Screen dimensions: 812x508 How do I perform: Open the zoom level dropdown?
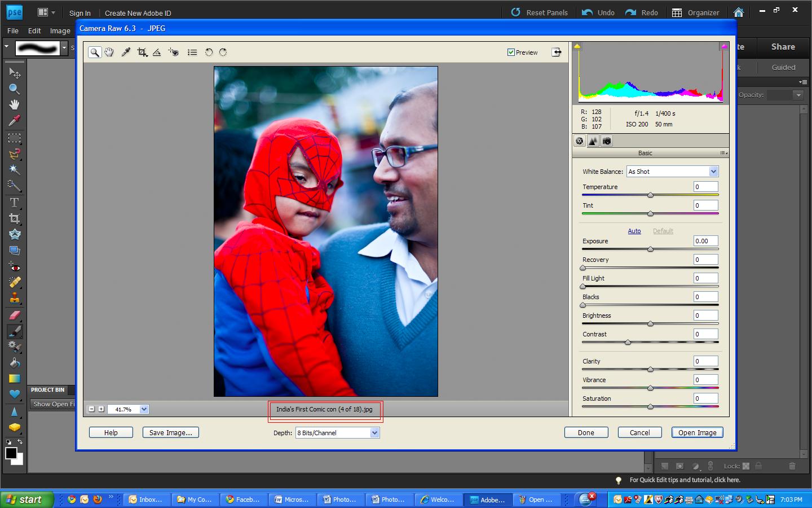144,409
